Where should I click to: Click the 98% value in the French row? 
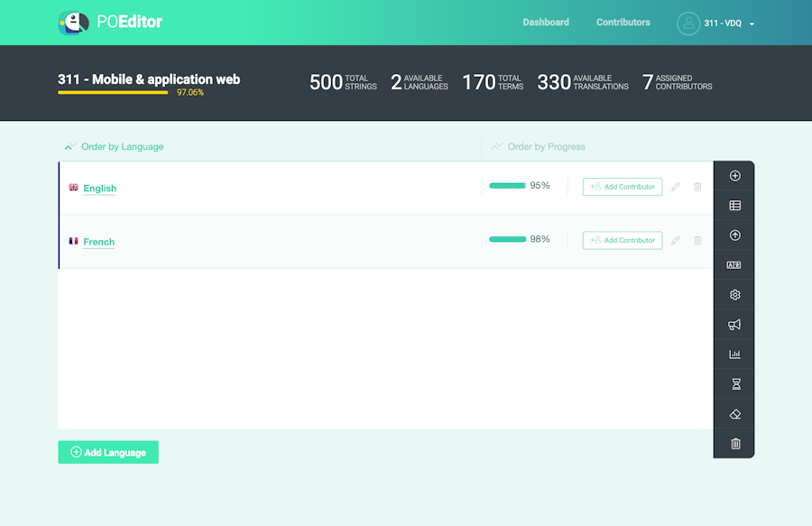[x=540, y=239]
